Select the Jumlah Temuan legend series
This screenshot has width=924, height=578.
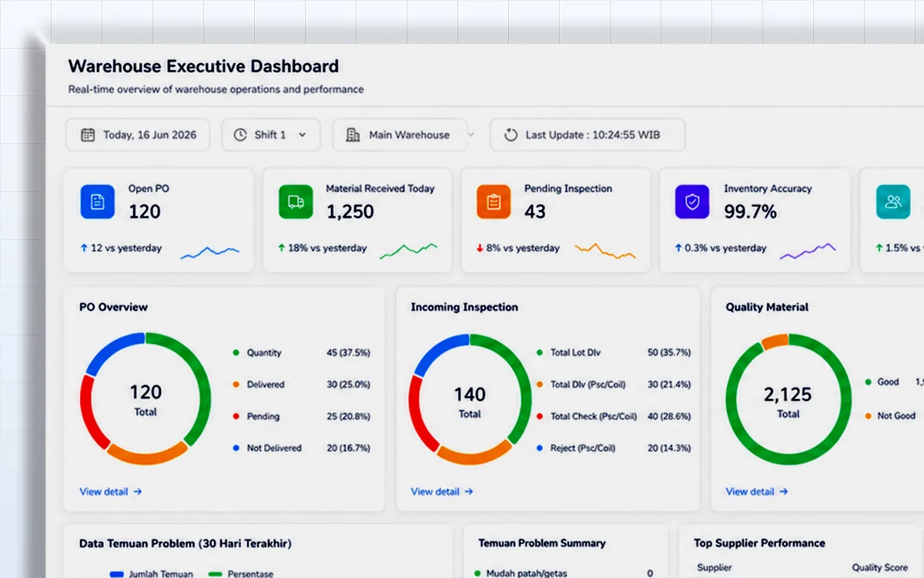pos(152,574)
